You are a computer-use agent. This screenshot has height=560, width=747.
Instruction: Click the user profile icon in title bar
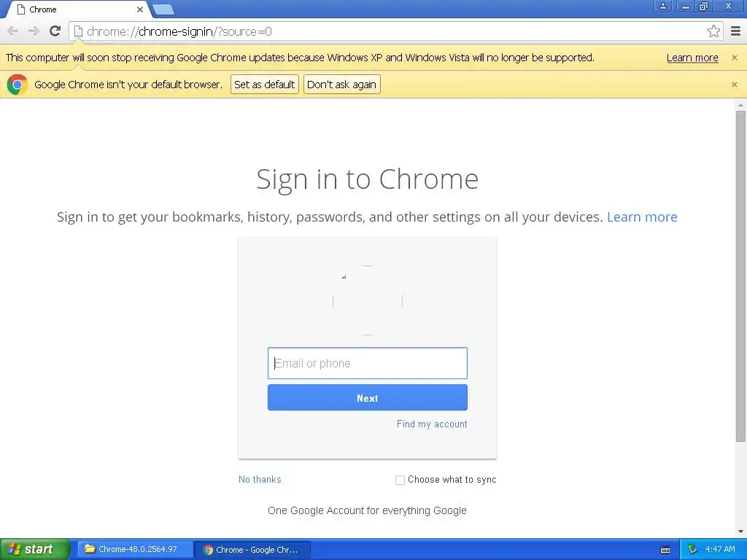(662, 6)
